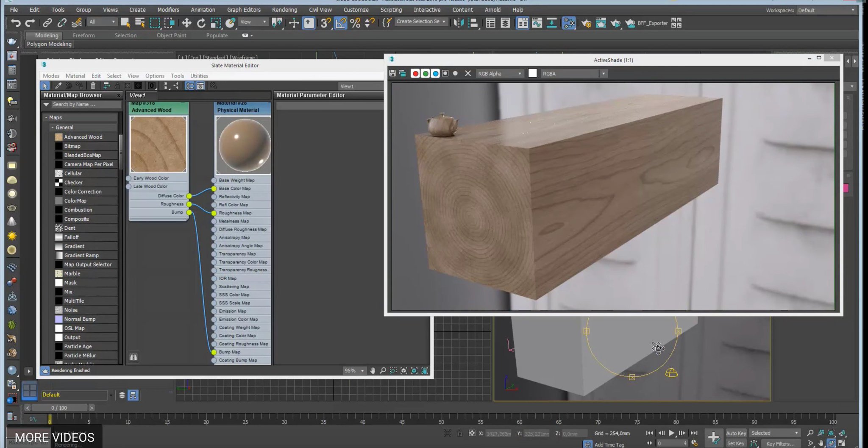The height and width of the screenshot is (448, 868).
Task: Toggle alpha channel display in ActiveShade
Action: [445, 73]
